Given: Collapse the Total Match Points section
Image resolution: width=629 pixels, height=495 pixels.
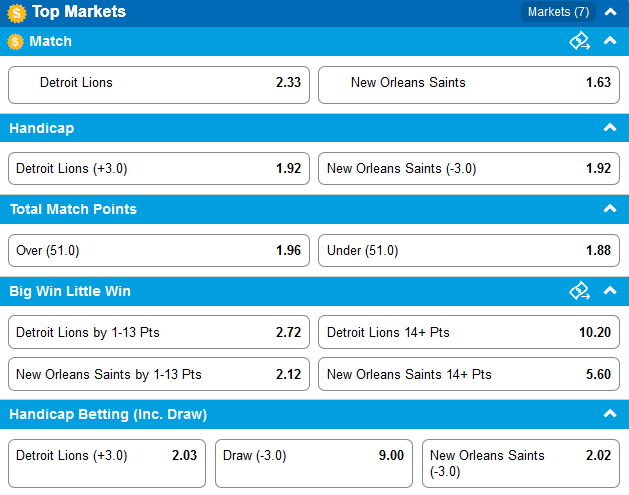Looking at the screenshot, I should point(610,209).
